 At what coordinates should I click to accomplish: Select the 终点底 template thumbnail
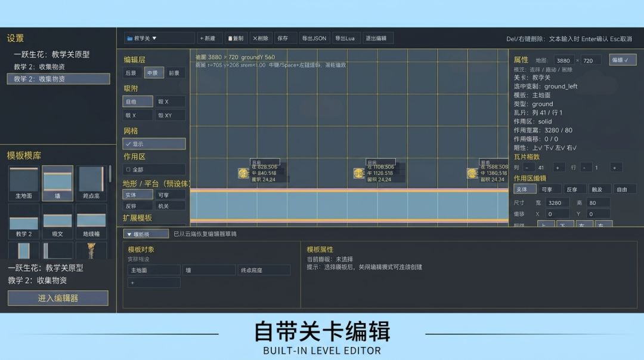[91, 183]
